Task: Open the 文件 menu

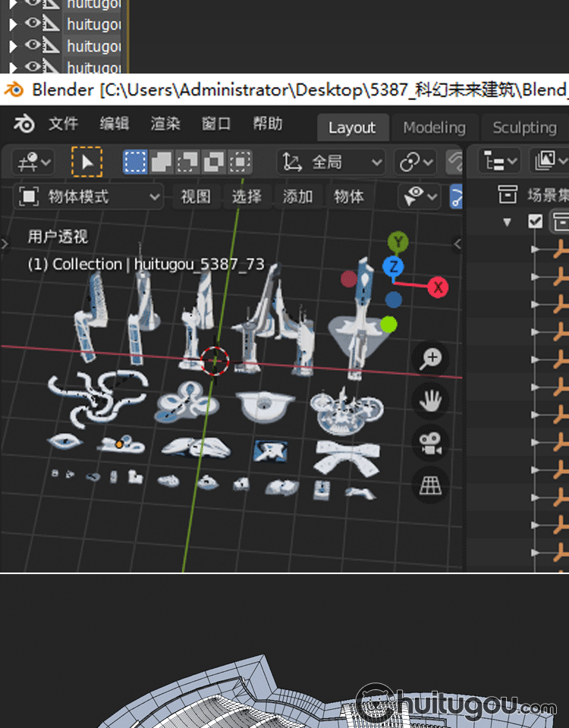Action: [x=64, y=124]
